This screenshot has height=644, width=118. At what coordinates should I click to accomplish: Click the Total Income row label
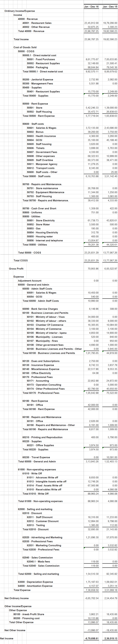[x=21, y=39]
